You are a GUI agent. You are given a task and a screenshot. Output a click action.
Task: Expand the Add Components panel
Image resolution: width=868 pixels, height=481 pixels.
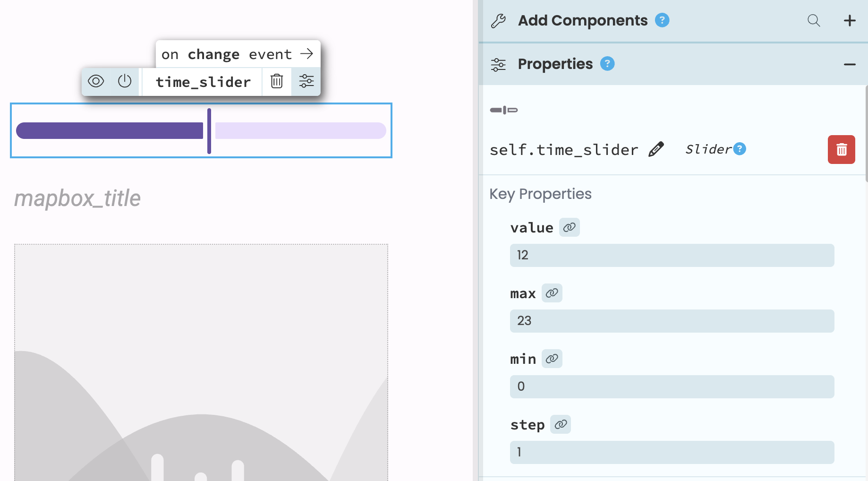(850, 20)
